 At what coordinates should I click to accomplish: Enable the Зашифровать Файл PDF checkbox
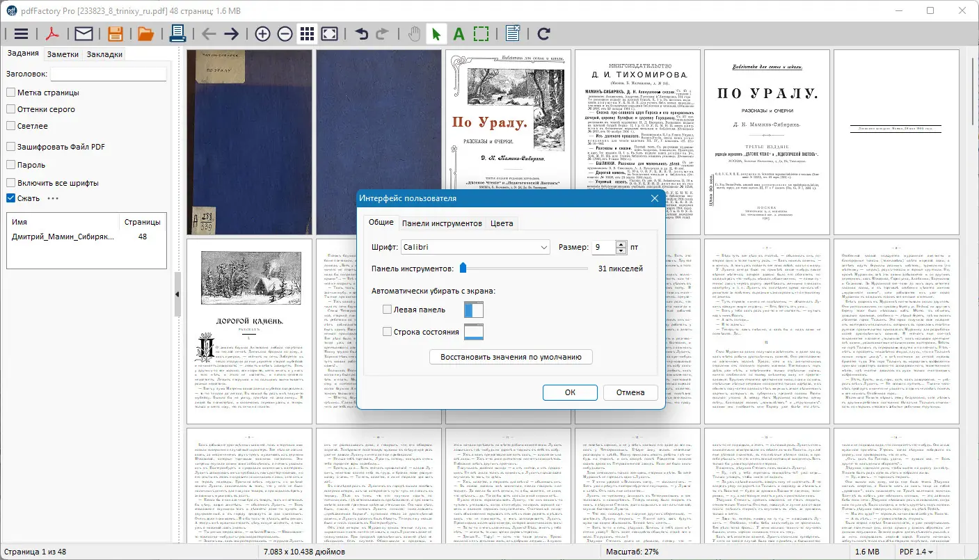click(x=11, y=147)
